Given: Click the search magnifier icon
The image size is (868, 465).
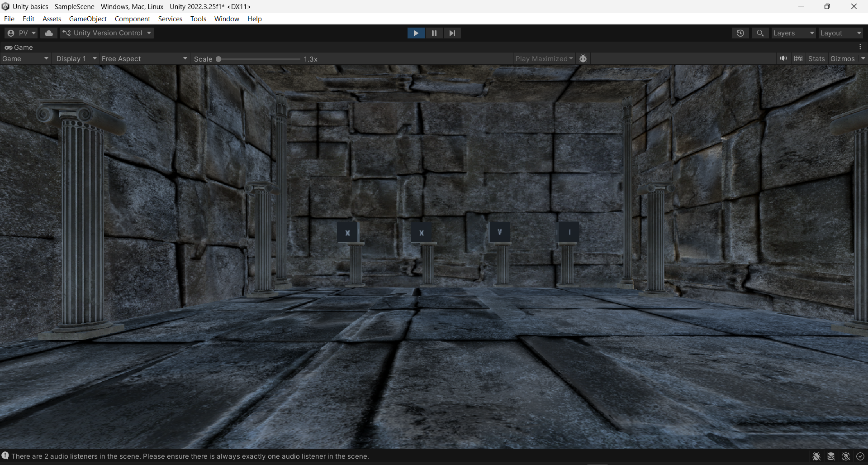Looking at the screenshot, I should click(760, 33).
